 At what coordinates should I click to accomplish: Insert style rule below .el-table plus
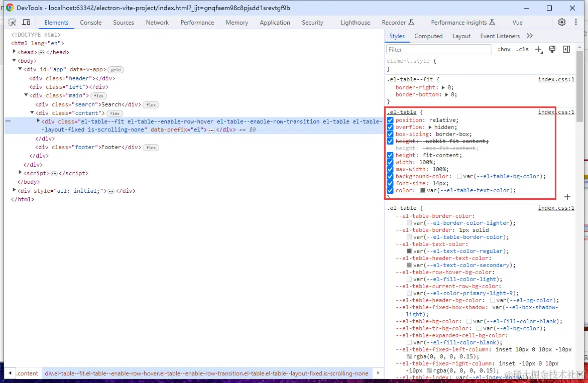click(567, 197)
